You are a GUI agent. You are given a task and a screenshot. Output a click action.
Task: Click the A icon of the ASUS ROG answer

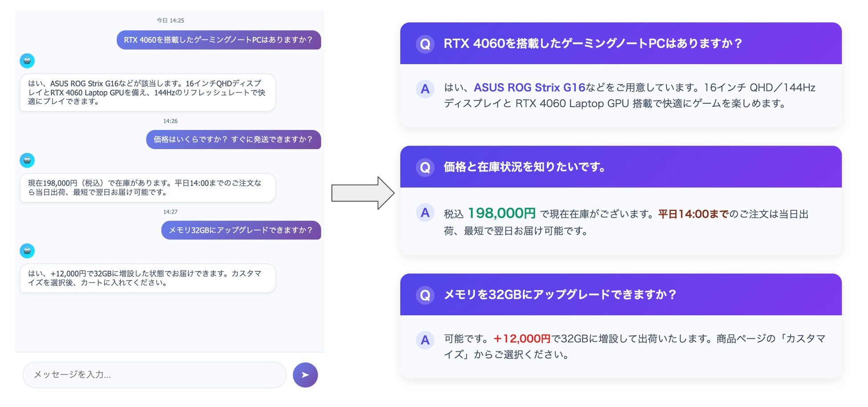[x=425, y=89]
